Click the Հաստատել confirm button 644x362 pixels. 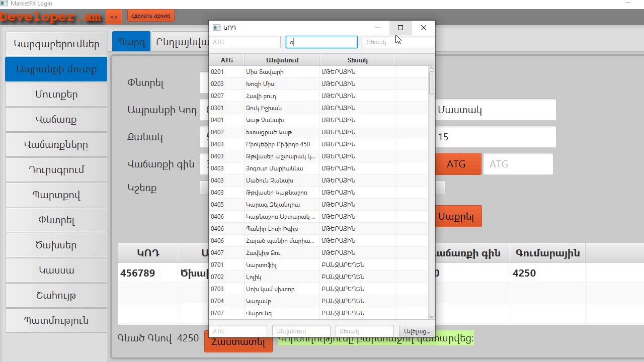238,342
